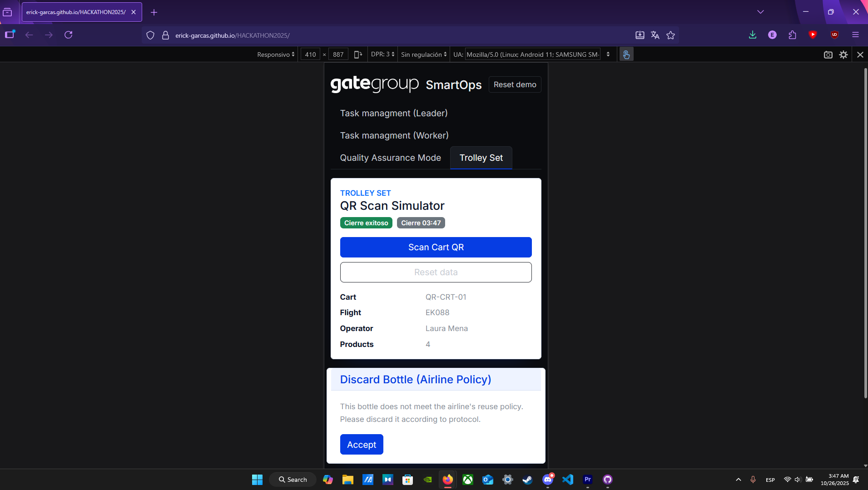Switch to Task managment (Leader) tab

(x=394, y=113)
